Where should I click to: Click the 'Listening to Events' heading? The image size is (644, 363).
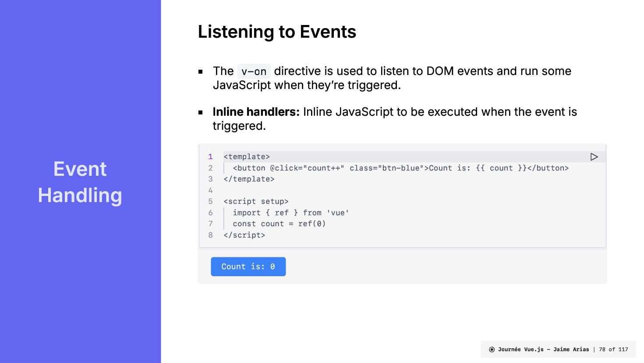[277, 32]
